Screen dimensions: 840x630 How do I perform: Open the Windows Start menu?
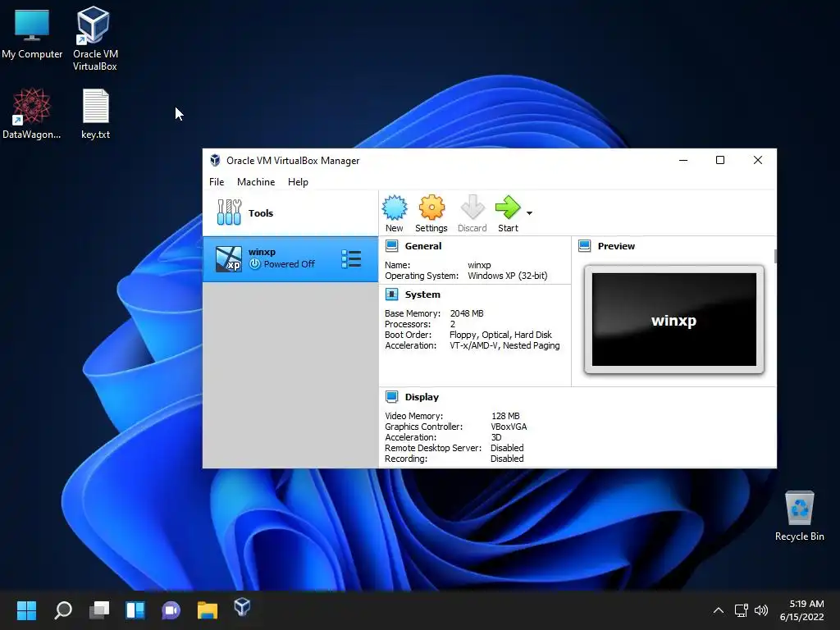point(26,609)
